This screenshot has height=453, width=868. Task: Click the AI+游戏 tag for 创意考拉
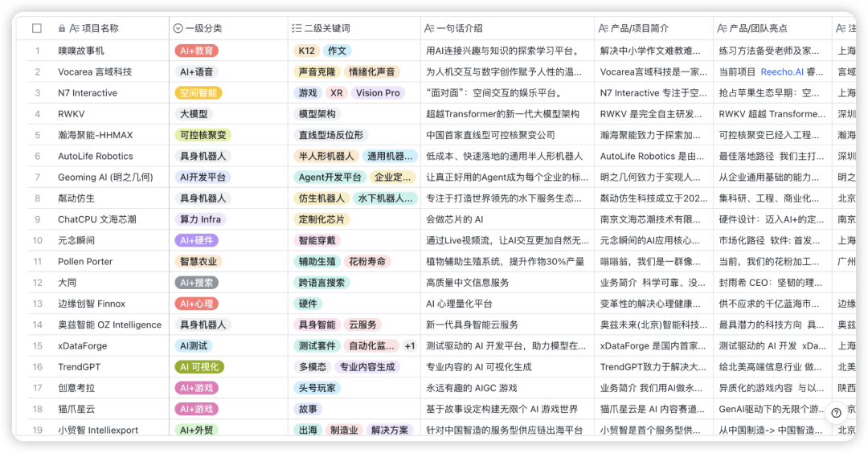pos(197,388)
